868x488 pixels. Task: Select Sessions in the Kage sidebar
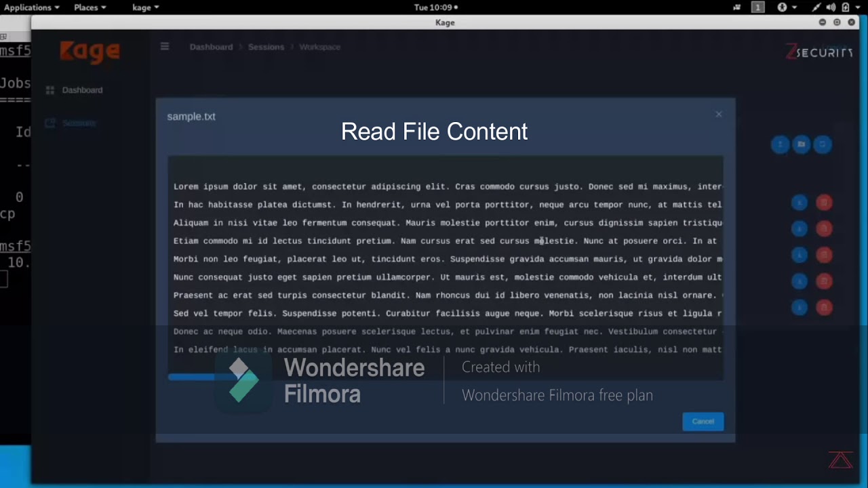(79, 123)
